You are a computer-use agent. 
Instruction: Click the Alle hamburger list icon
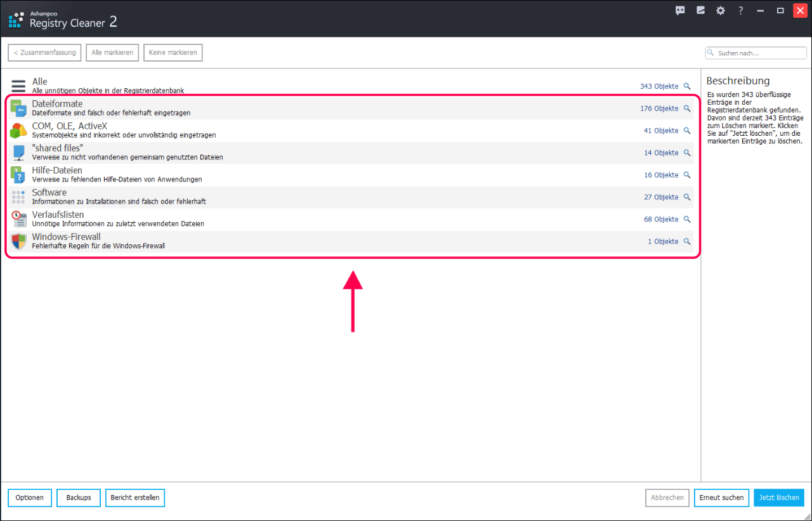[18, 86]
